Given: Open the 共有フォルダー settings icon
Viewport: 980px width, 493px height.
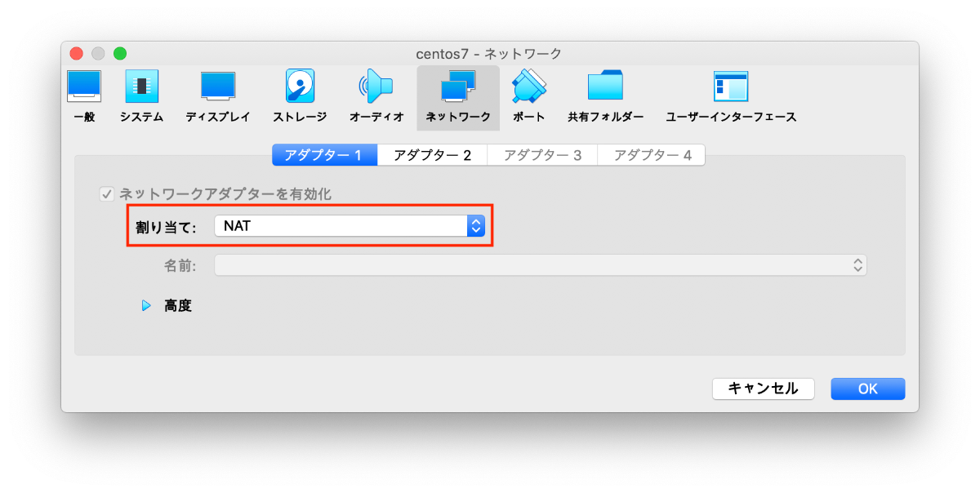Looking at the screenshot, I should coord(606,96).
